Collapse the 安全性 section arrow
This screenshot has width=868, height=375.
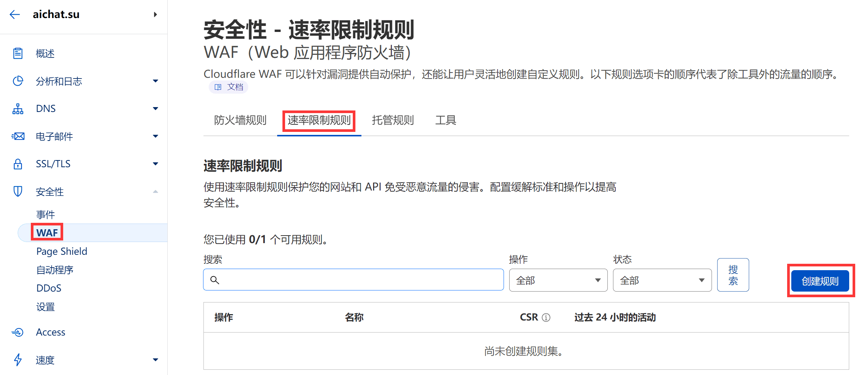coord(155,192)
